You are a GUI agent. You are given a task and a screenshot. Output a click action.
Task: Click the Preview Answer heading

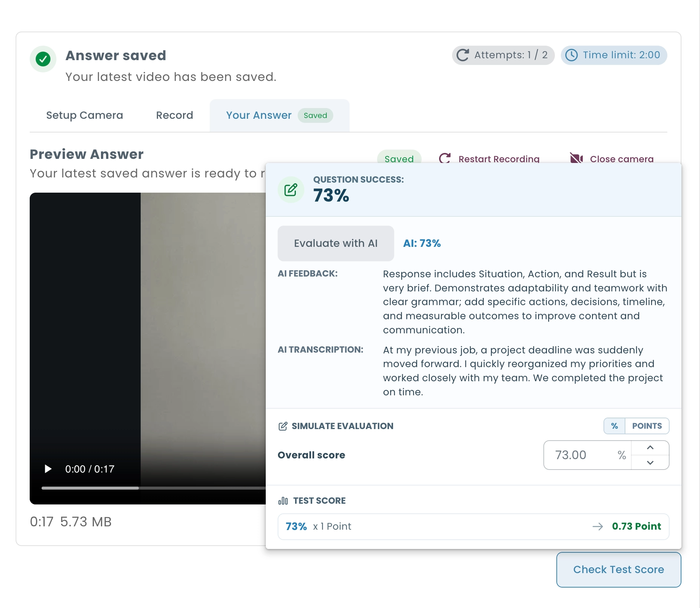click(86, 154)
